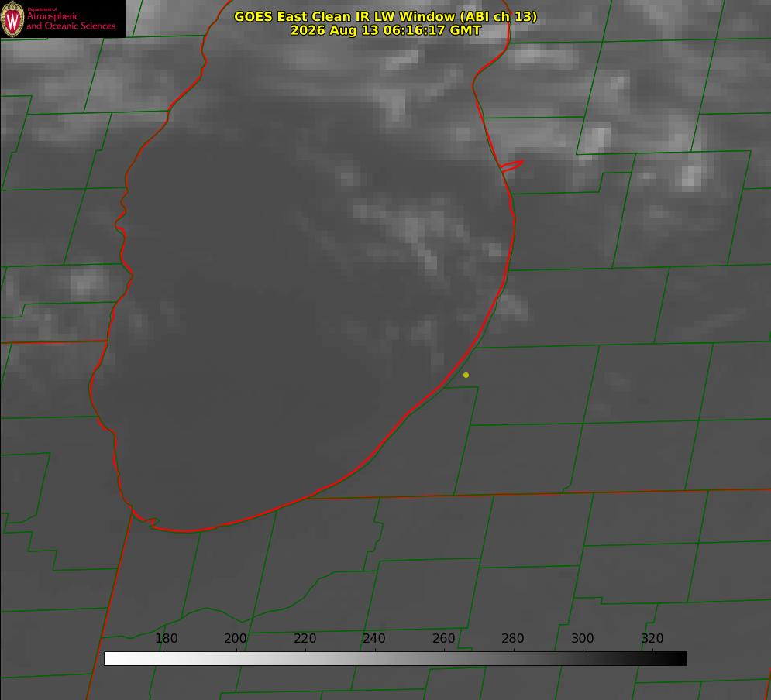
Task: Click the small red spit on the eastern shoreline
Action: click(511, 166)
